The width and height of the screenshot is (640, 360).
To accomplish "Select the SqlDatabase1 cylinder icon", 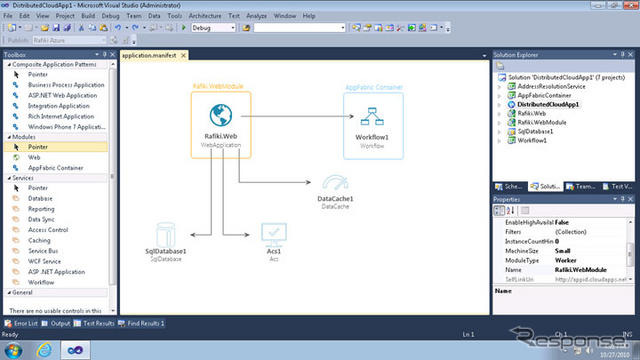I will [166, 234].
